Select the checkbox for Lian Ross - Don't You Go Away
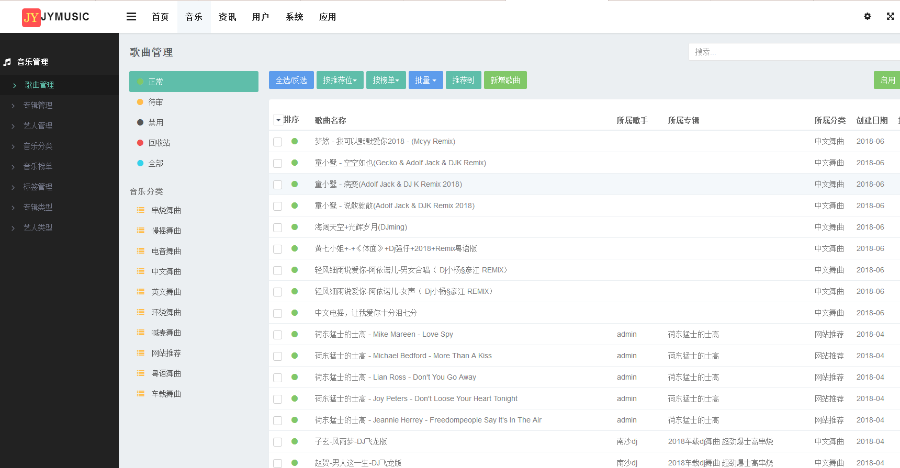This screenshot has width=900, height=468. coord(278,377)
